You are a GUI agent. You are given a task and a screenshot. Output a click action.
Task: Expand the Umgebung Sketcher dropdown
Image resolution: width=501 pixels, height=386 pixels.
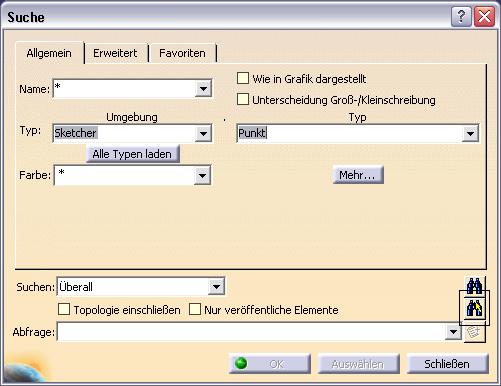203,134
